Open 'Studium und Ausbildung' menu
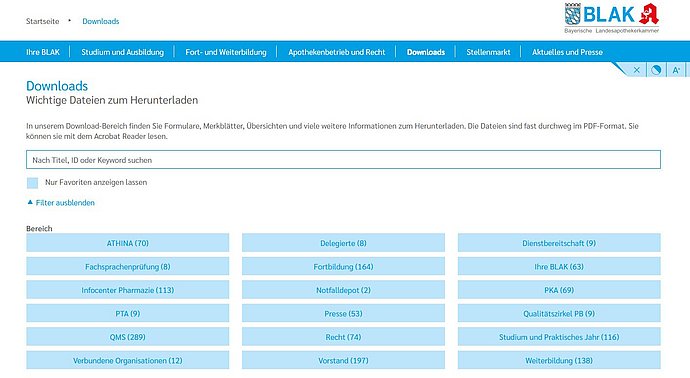 (122, 52)
